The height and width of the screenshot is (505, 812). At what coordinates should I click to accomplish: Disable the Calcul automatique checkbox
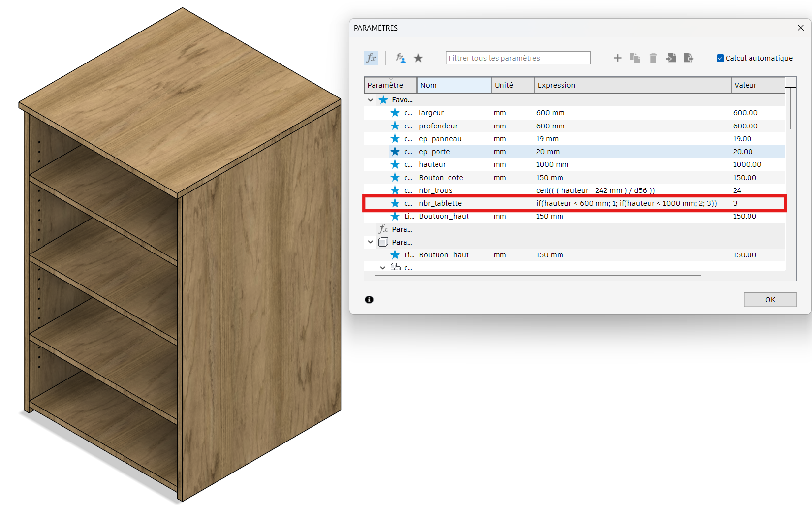(720, 58)
